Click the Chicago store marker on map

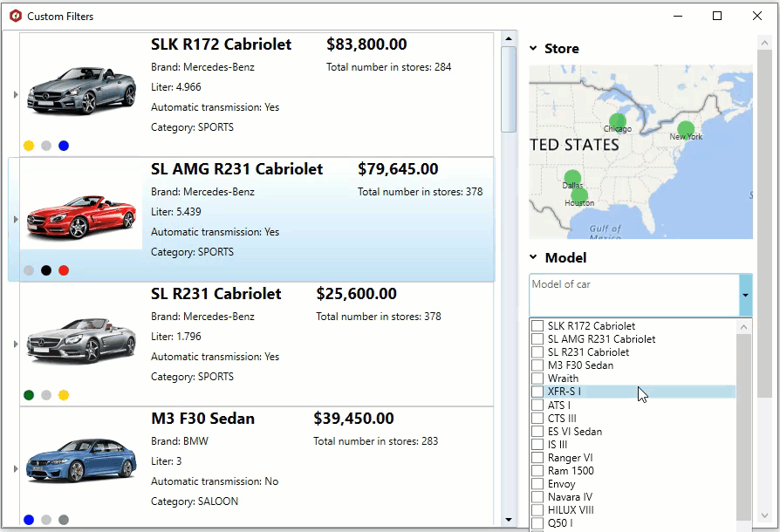click(x=617, y=121)
